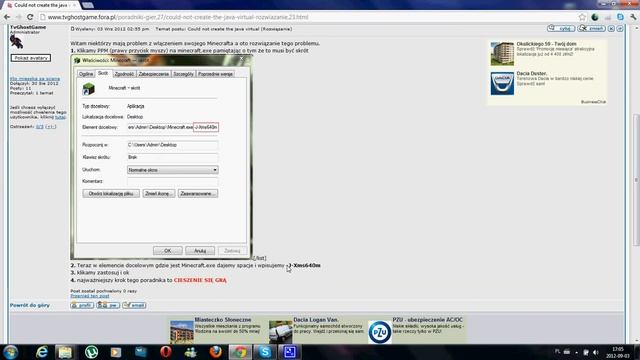The height and width of the screenshot is (360, 640).
Task: Click the 'BusinessClick' ad label
Action: (593, 102)
